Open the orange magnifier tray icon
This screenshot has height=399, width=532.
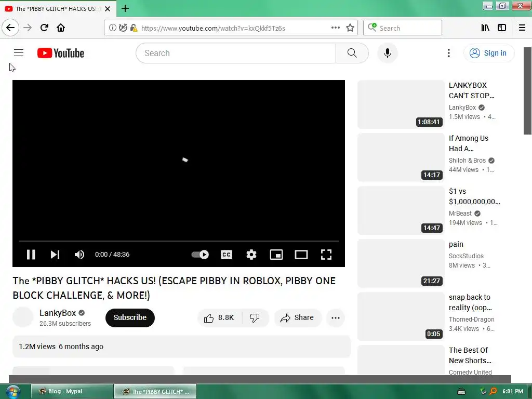tap(493, 391)
